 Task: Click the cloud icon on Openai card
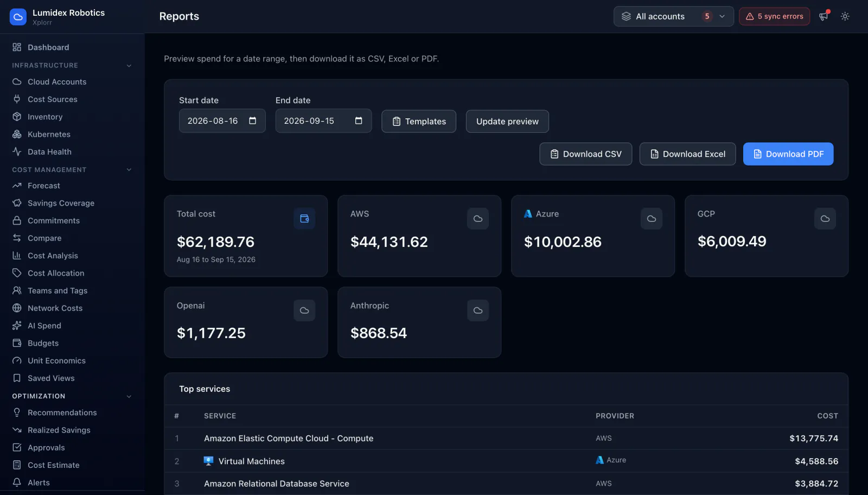[304, 310]
